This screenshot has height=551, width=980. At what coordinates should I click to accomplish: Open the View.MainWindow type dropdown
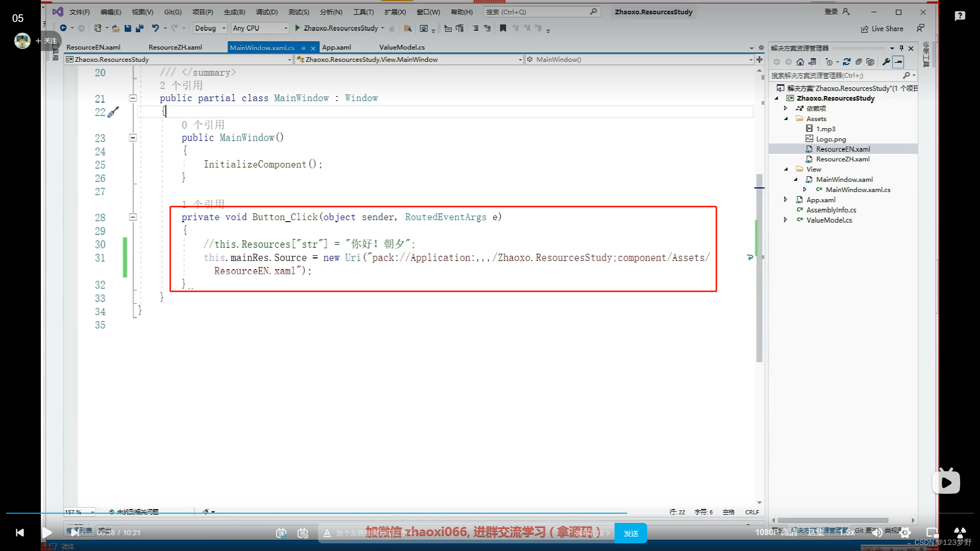pos(409,60)
